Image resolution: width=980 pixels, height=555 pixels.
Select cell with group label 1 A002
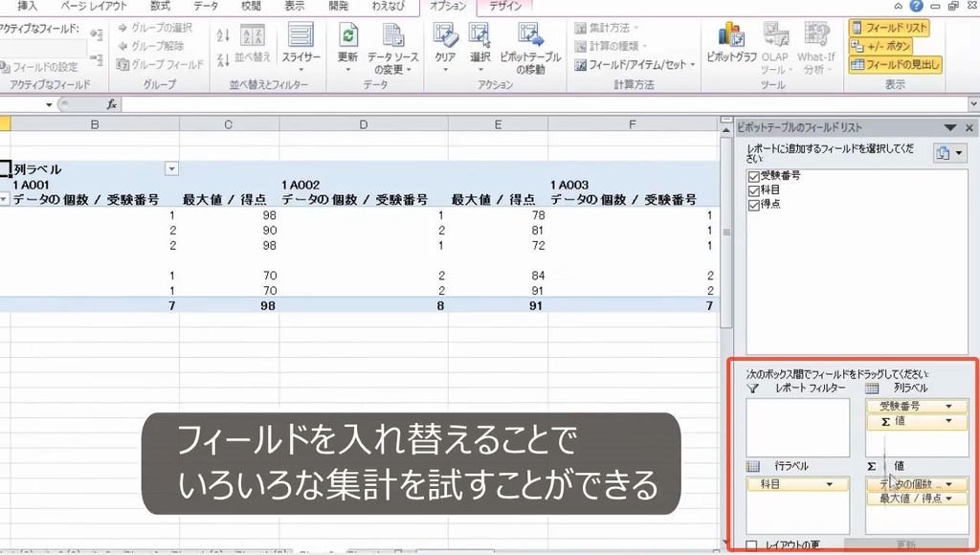363,185
